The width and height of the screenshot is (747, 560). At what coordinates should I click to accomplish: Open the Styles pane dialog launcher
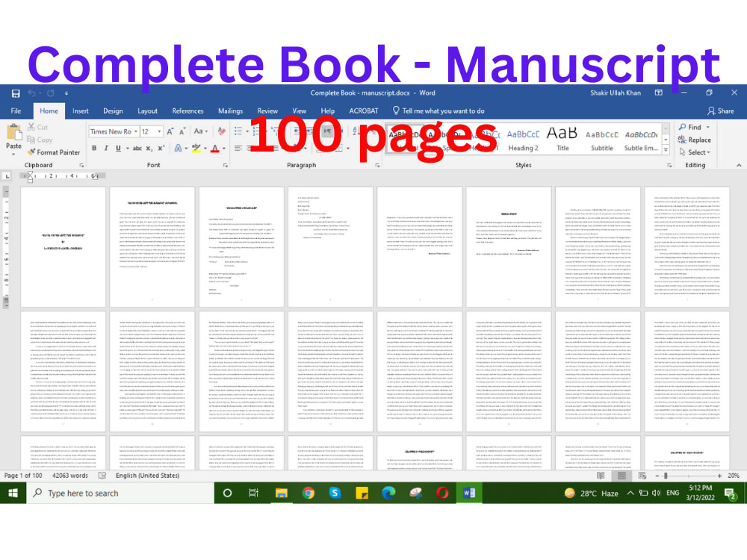click(x=669, y=165)
